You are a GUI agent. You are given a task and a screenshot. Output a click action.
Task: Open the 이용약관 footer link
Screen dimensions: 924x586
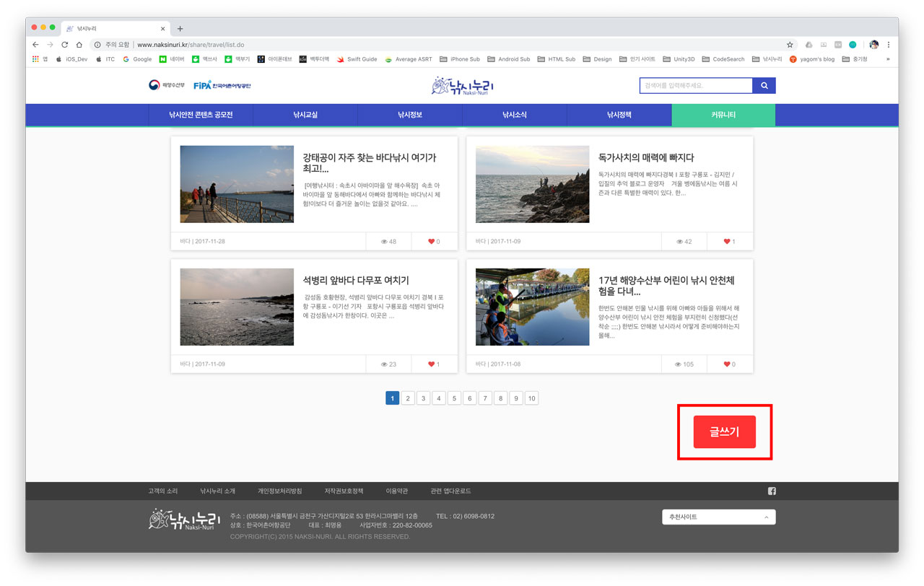coord(398,491)
